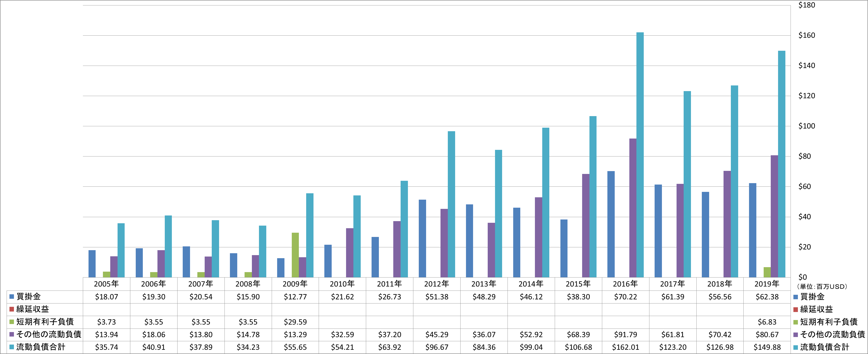Click the $62.38 買掛金 cell for 2019

coord(767,297)
